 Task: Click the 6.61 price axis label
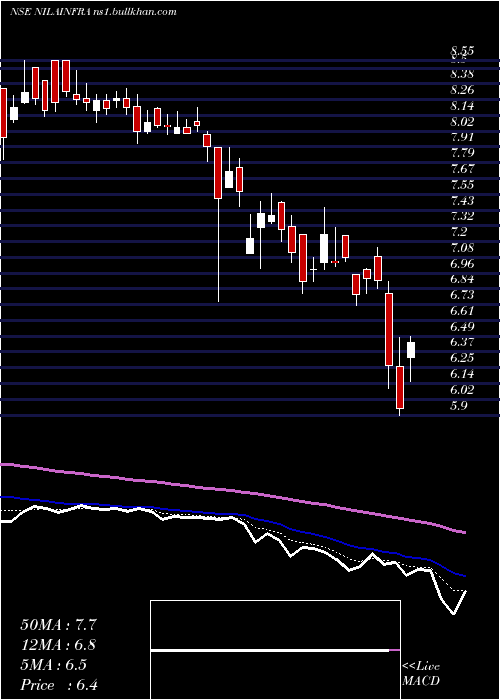click(x=462, y=310)
